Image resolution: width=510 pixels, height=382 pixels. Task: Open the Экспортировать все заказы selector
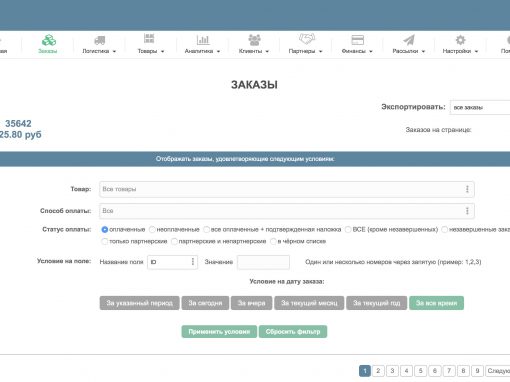(480, 107)
